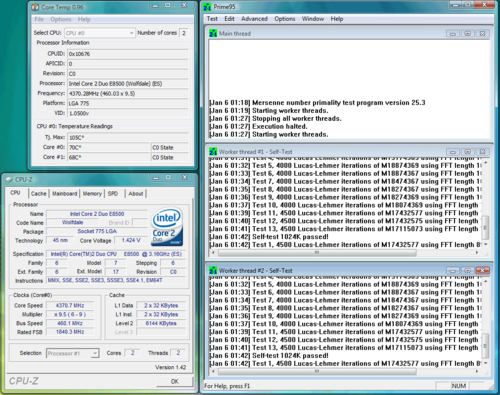Open Core Temp Help menu
The width and height of the screenshot is (500, 395).
[x=84, y=19]
